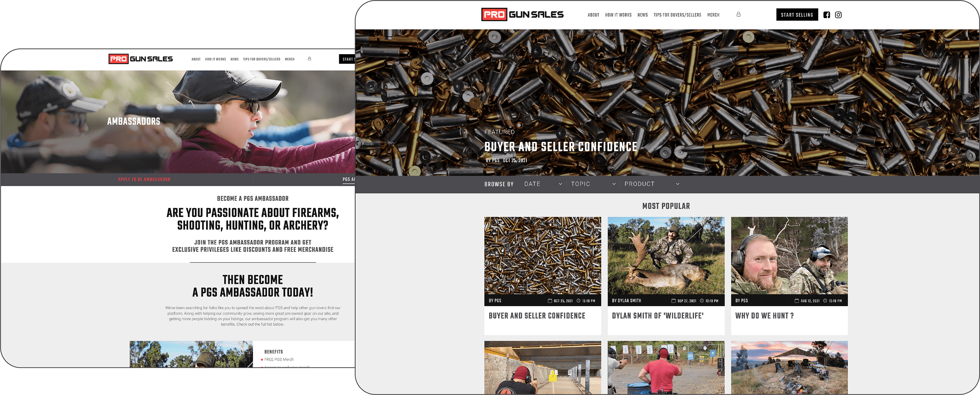Click calendar icon on Buyer and Seller Confidence card
This screenshot has height=395, width=980.
(x=550, y=301)
